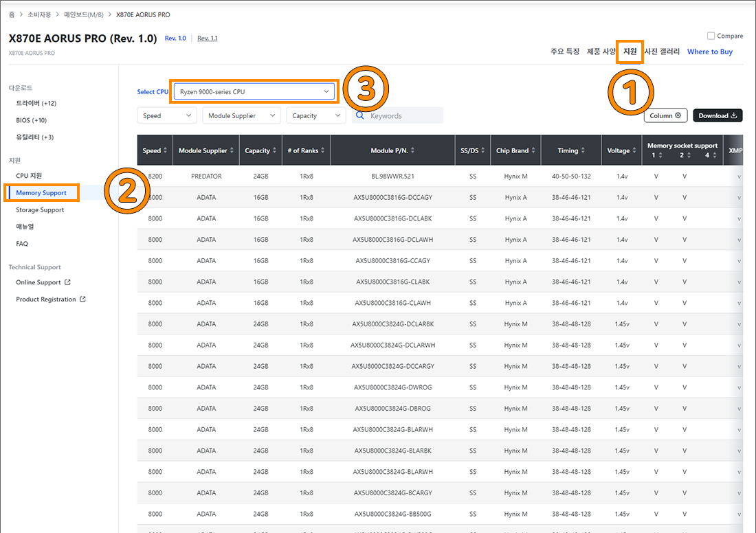Switch to the 지원 tab
This screenshot has width=756, height=533.
[630, 51]
